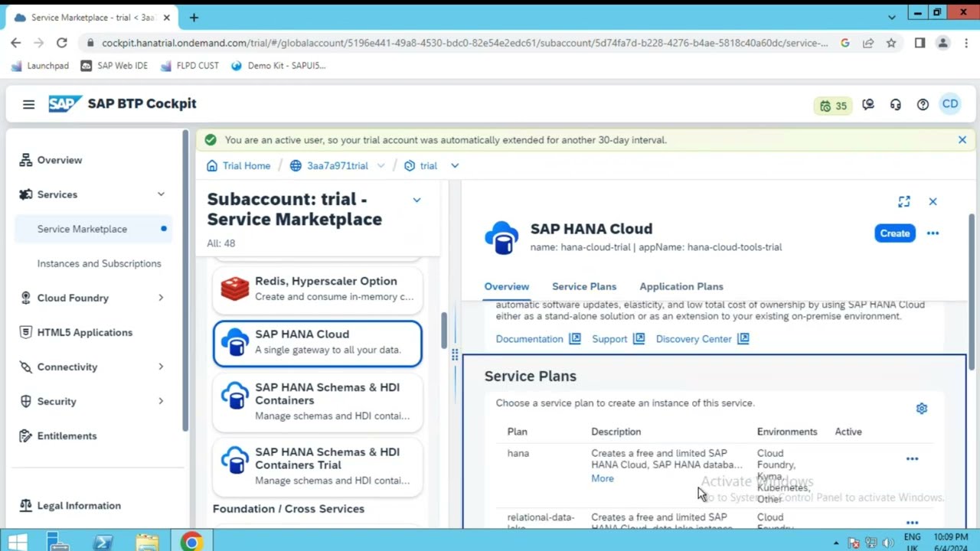Click the Redis, Hyperscaler Option tile icon
Image resolution: width=980 pixels, height=551 pixels.
tap(235, 289)
